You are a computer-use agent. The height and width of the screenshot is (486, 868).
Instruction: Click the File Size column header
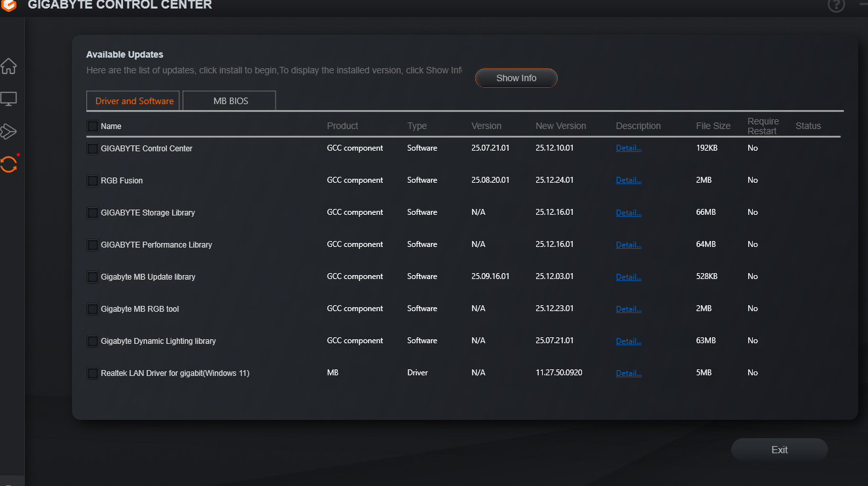(714, 126)
